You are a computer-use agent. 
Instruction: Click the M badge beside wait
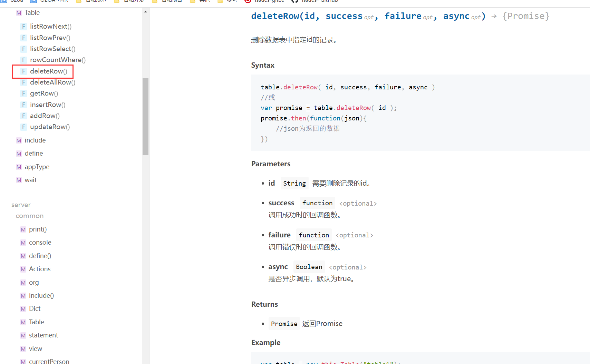coord(19,180)
